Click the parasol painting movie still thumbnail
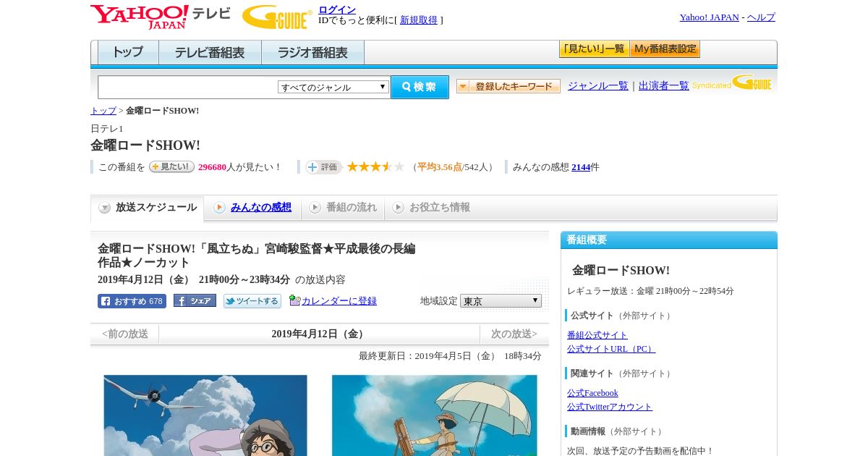 (x=435, y=415)
